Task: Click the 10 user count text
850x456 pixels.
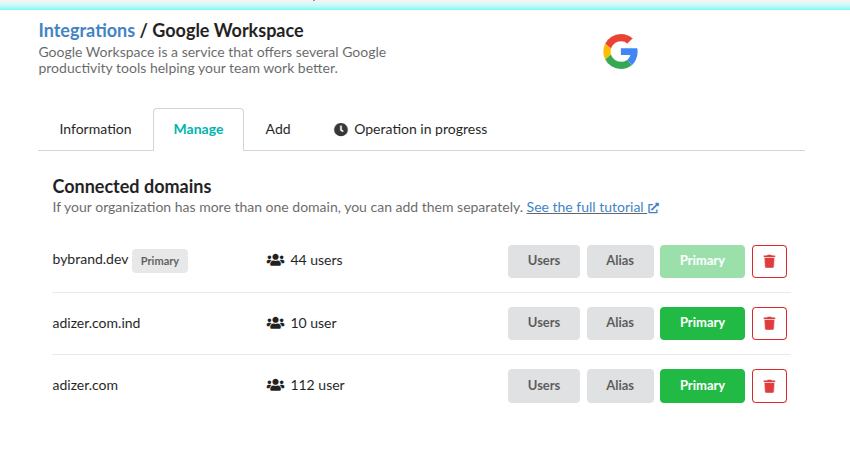Action: (x=313, y=323)
